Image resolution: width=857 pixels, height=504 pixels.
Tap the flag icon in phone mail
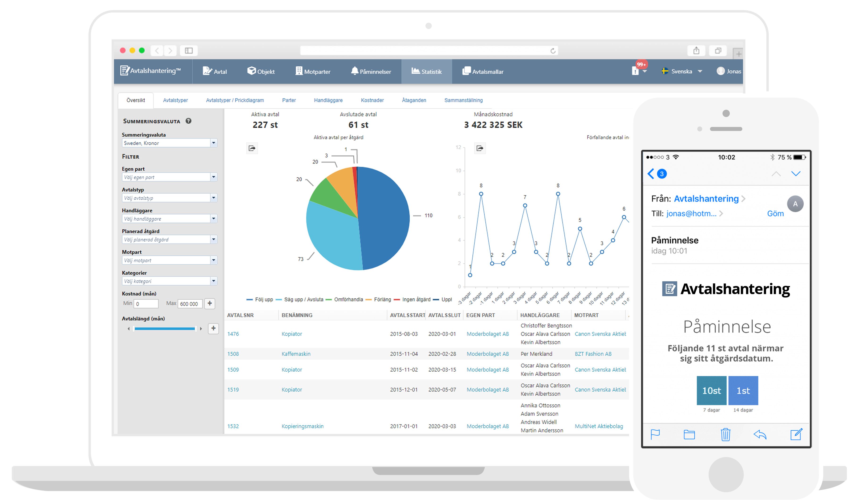click(x=655, y=435)
